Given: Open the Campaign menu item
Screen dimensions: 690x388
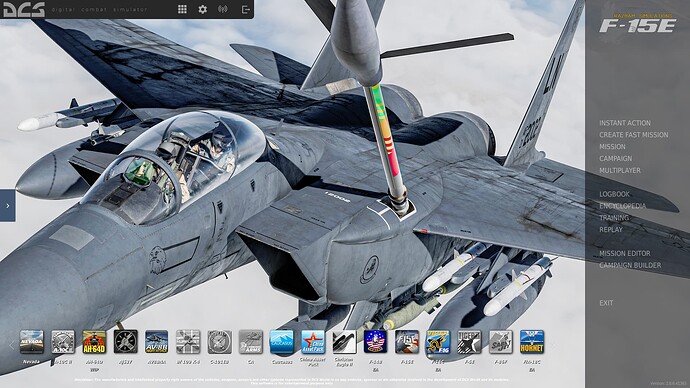Looking at the screenshot, I should [x=616, y=159].
